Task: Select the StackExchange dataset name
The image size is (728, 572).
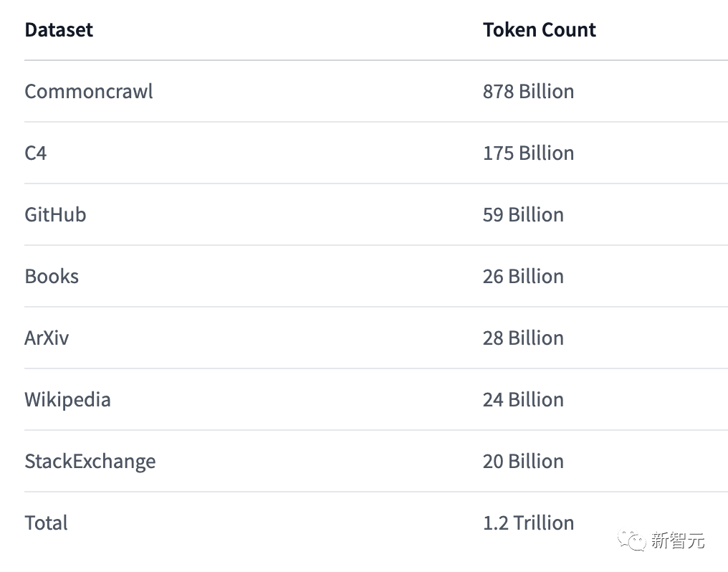Action: 90,462
